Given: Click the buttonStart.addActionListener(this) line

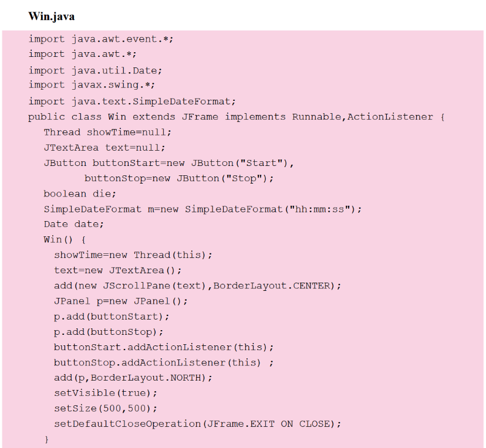Looking at the screenshot, I should (164, 347).
